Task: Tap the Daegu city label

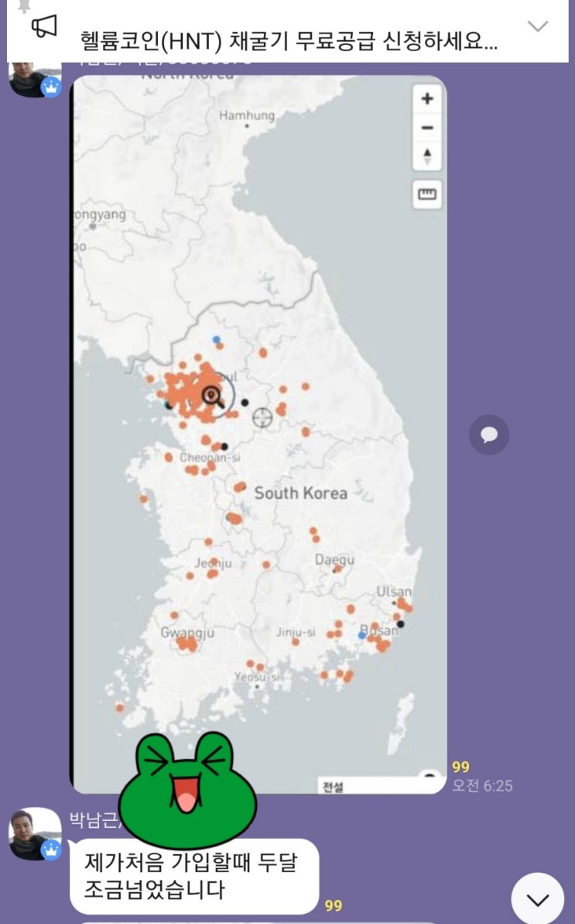Action: [334, 559]
